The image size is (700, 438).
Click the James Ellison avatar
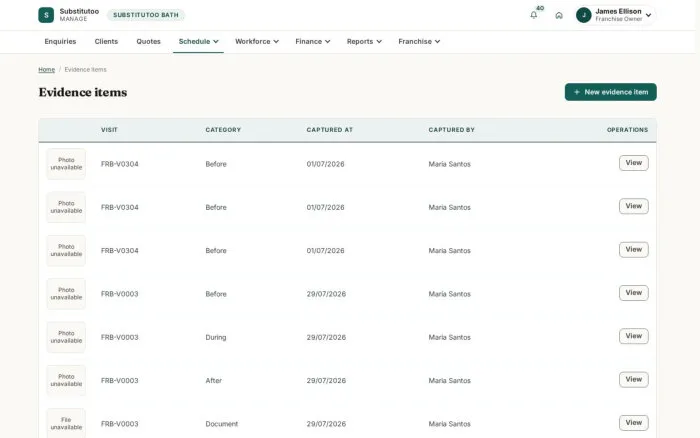tap(583, 15)
